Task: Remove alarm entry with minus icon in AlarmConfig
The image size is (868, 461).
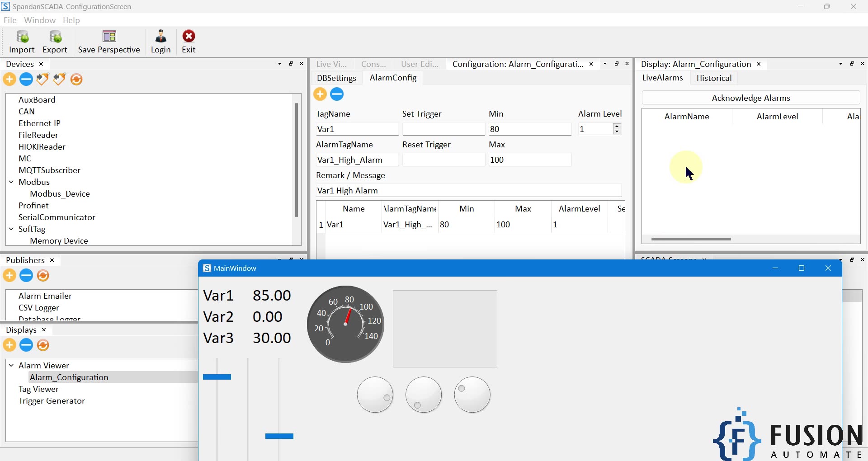Action: click(x=337, y=94)
